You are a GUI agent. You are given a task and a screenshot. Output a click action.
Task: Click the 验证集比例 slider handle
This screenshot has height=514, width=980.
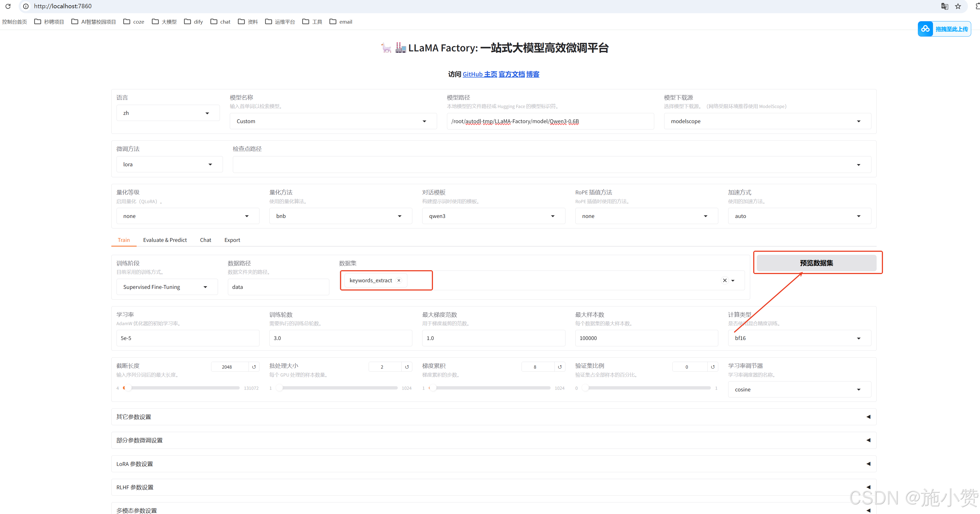pyautogui.click(x=586, y=388)
